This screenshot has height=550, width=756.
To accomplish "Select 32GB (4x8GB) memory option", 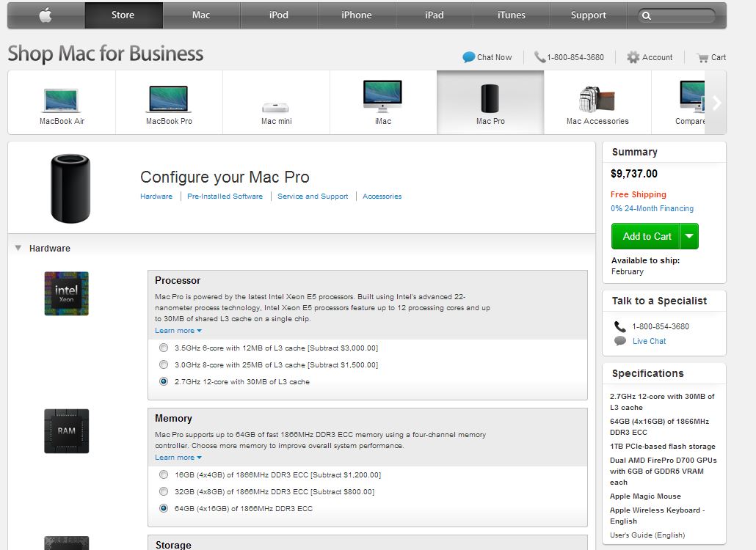I will 164,492.
